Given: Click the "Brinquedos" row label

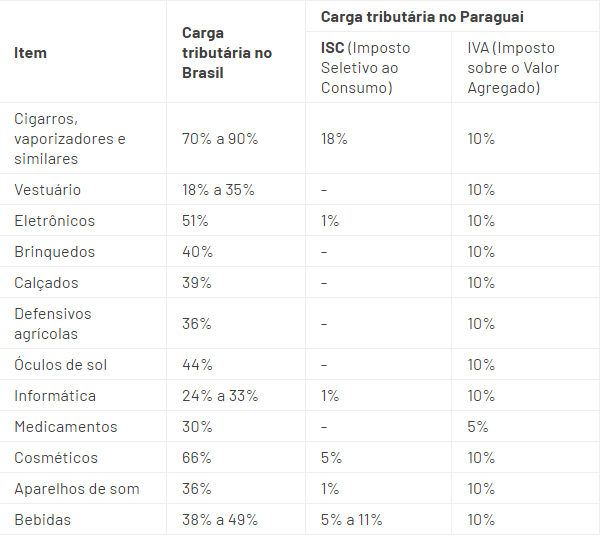Looking at the screenshot, I should pyautogui.click(x=55, y=252).
